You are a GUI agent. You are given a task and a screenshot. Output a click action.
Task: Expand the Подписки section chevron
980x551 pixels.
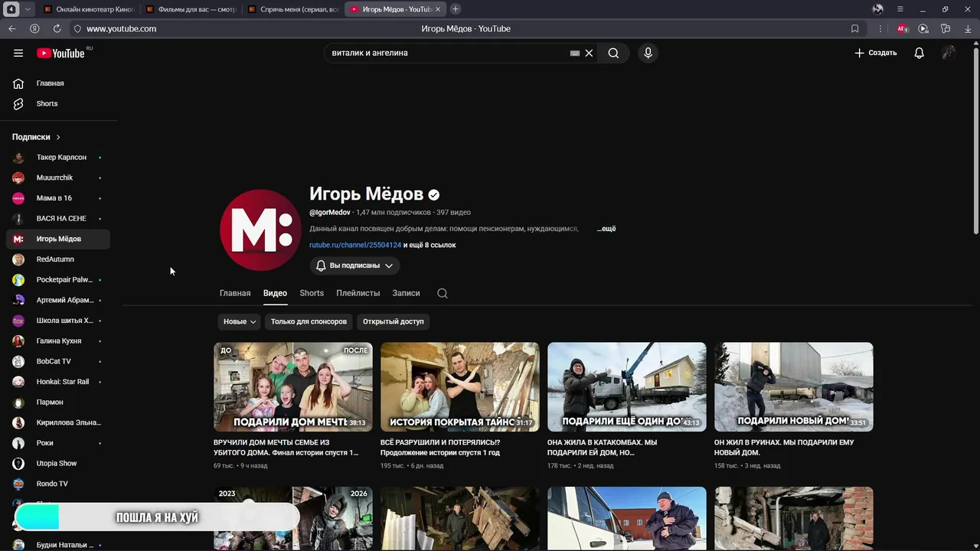(57, 137)
